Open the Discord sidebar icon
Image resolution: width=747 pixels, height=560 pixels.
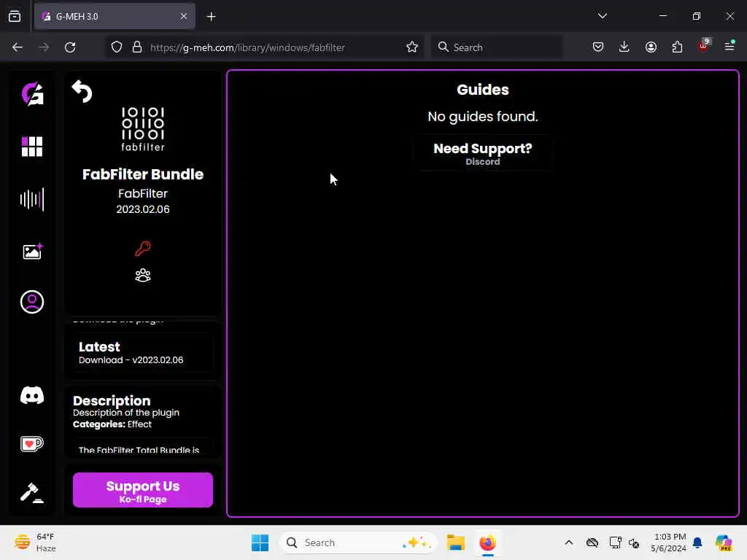(x=32, y=395)
